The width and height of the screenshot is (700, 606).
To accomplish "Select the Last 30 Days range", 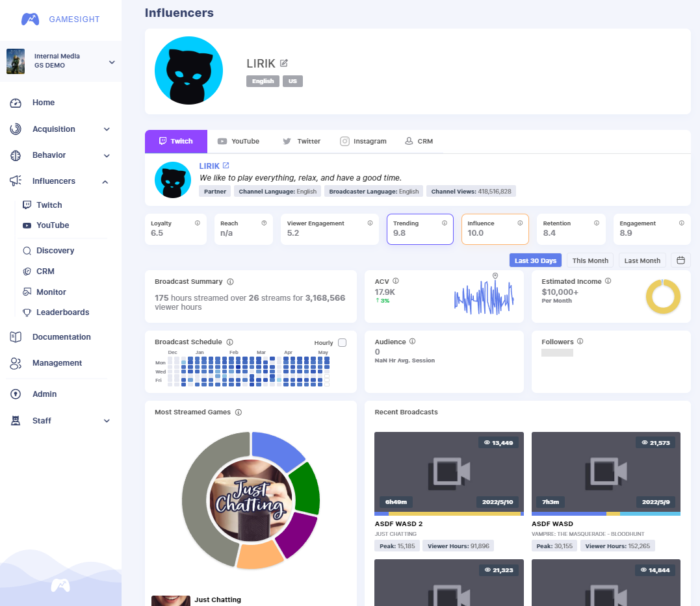I will 536,260.
